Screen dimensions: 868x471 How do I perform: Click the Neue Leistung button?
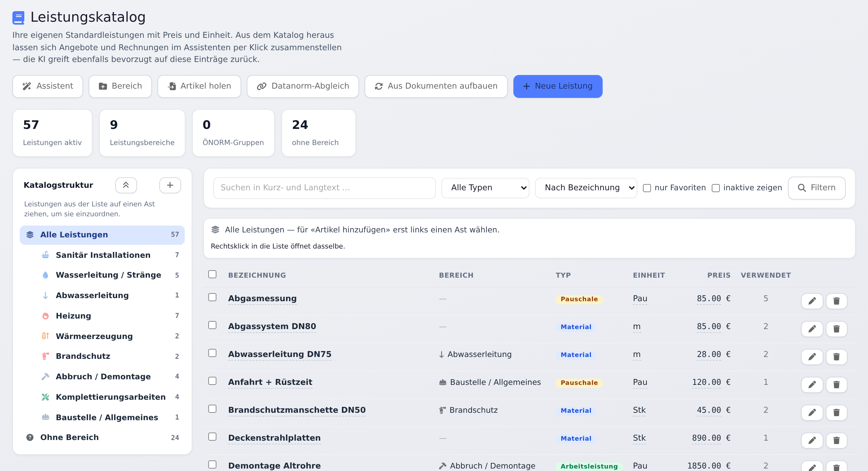(558, 86)
